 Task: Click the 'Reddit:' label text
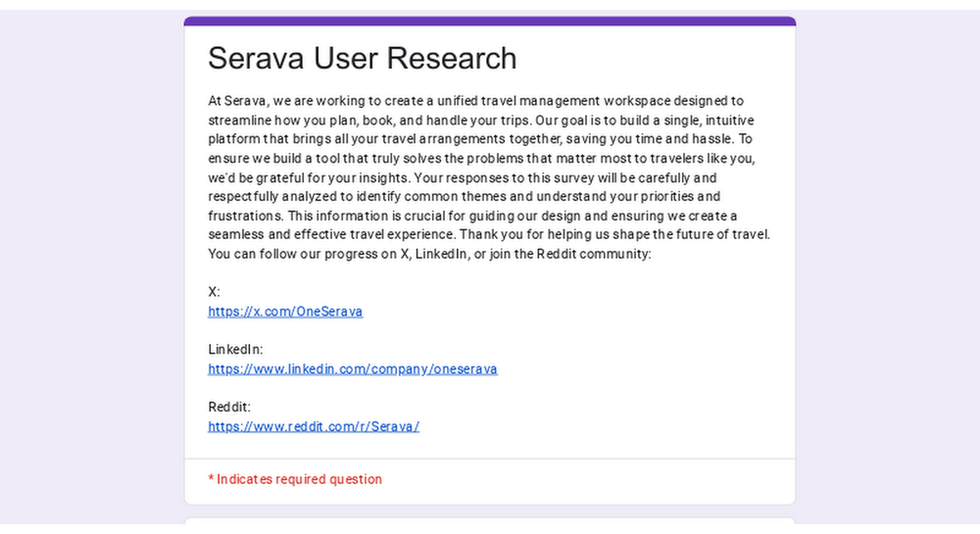(228, 407)
